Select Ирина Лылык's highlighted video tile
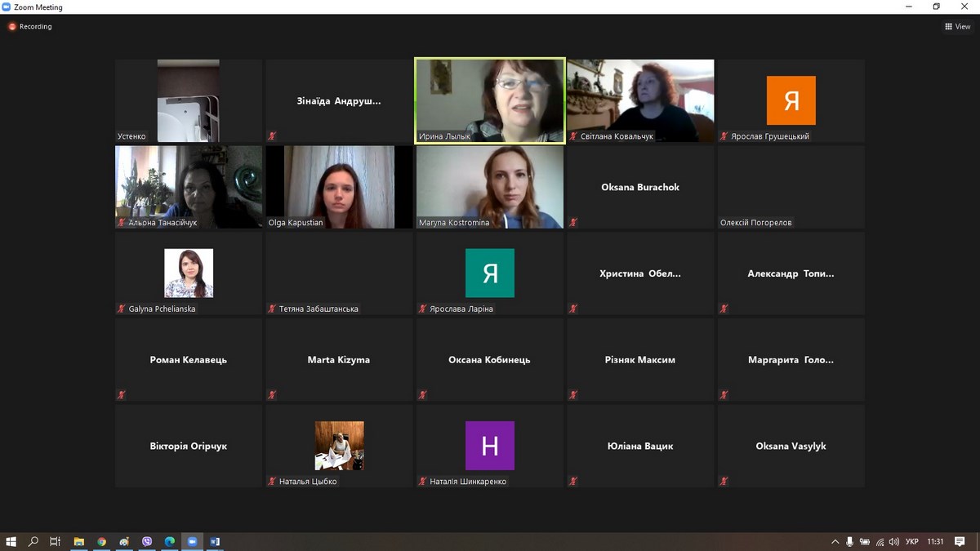 coord(490,100)
